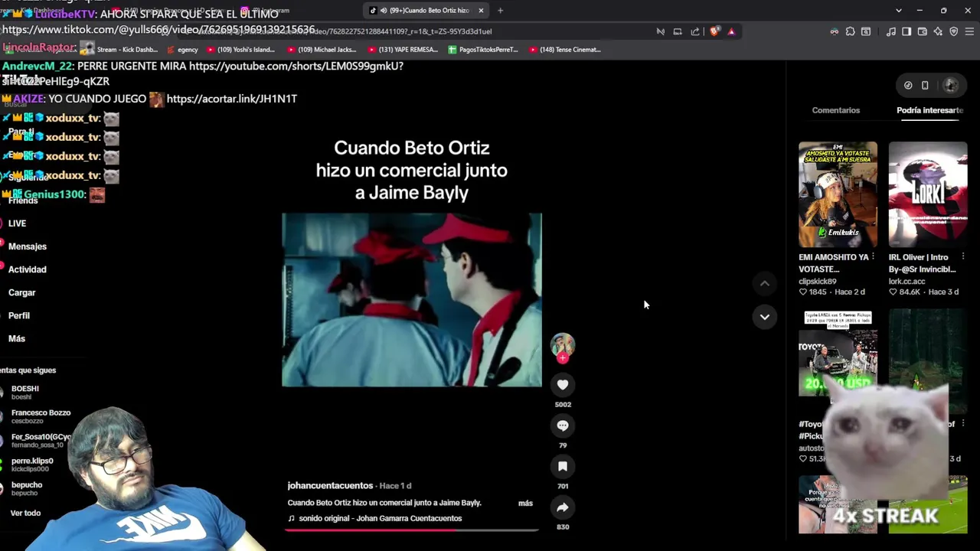Open options for EMI AMOSHITO video card
The width and height of the screenshot is (980, 551).
point(873,257)
